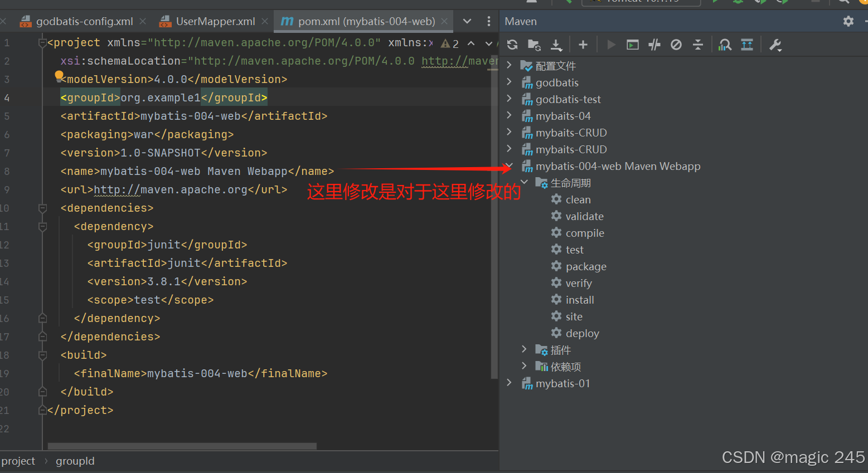
Task: Fold the project root tag at line 1
Action: 42,42
